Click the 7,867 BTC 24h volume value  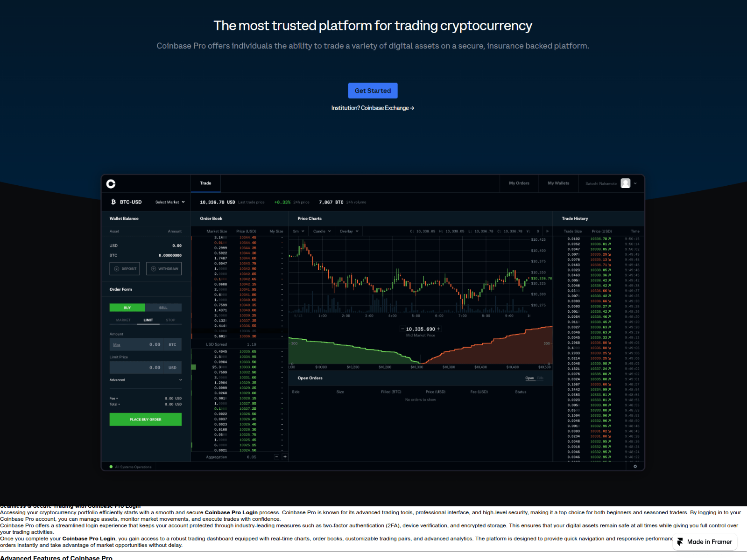point(331,202)
